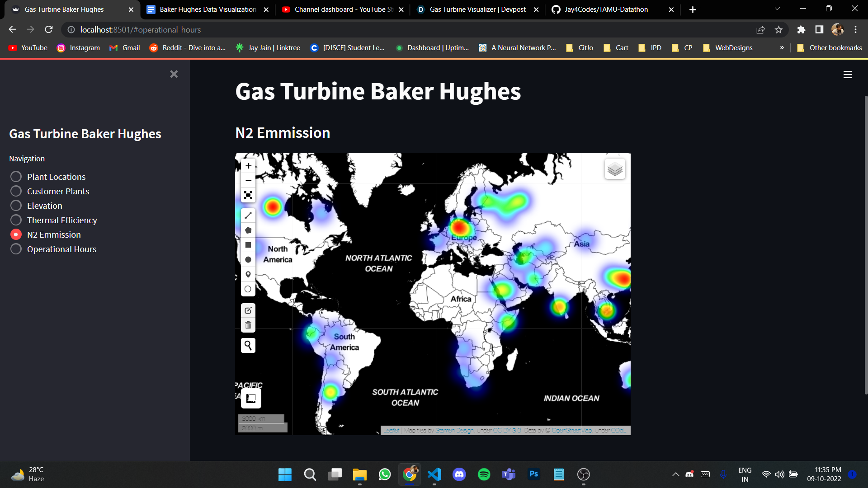The width and height of the screenshot is (868, 488).
Task: Click the map zoom out button
Action: tap(248, 180)
